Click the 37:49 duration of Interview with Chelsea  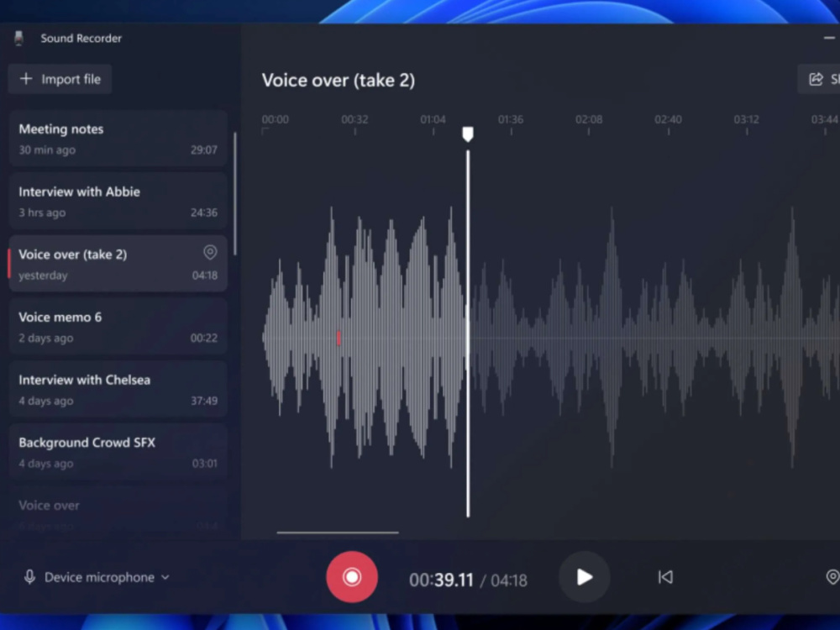204,401
